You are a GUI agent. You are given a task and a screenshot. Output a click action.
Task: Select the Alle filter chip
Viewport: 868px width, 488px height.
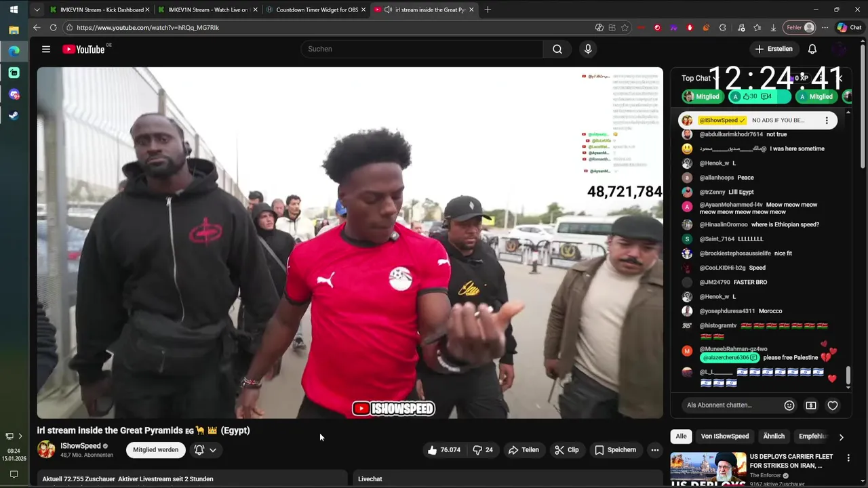coord(682,436)
